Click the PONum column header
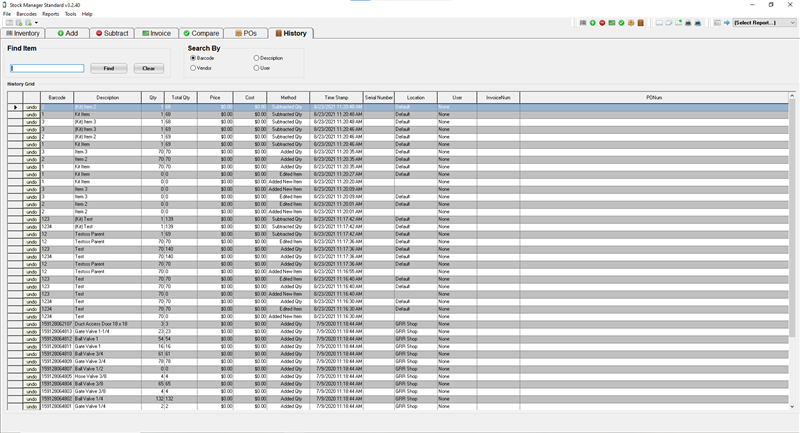Image resolution: width=800 pixels, height=433 pixels. [654, 97]
